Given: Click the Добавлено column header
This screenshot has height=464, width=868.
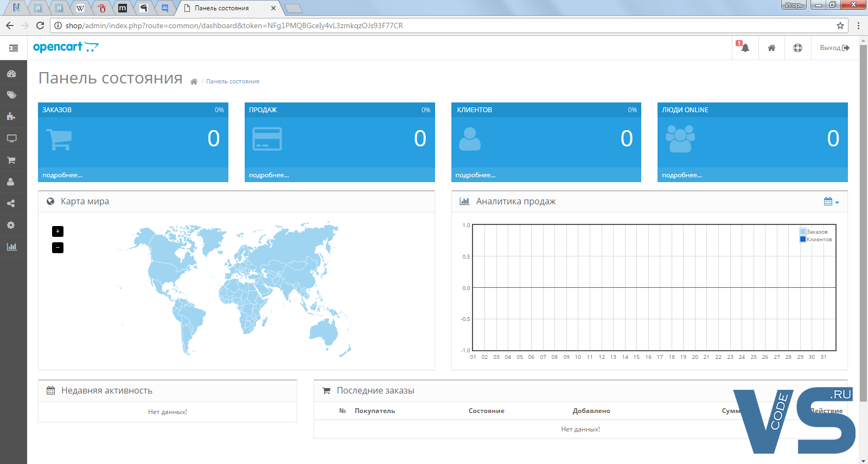Looking at the screenshot, I should [591, 411].
